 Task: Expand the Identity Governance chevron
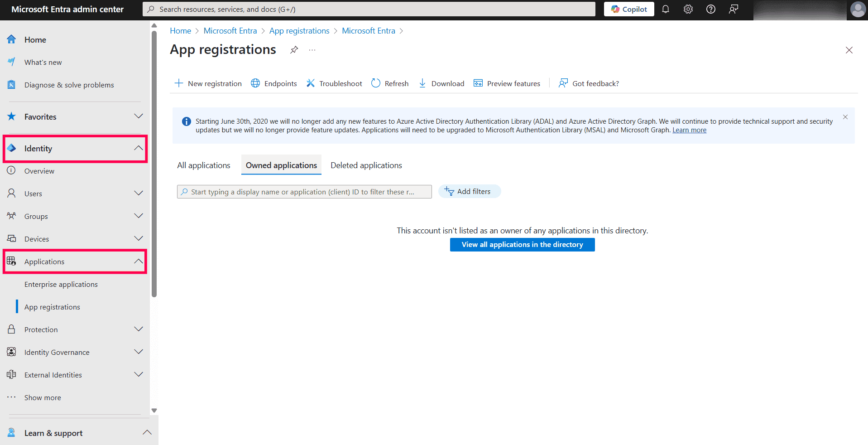[x=139, y=352]
